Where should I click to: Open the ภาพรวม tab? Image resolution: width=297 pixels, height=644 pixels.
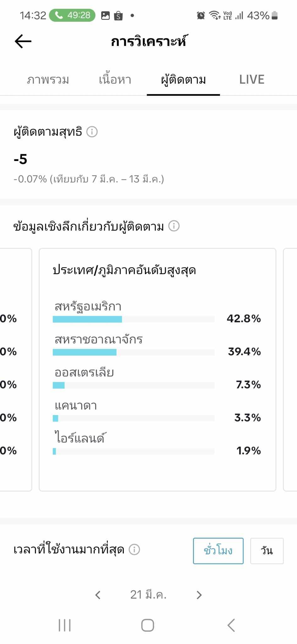click(48, 80)
